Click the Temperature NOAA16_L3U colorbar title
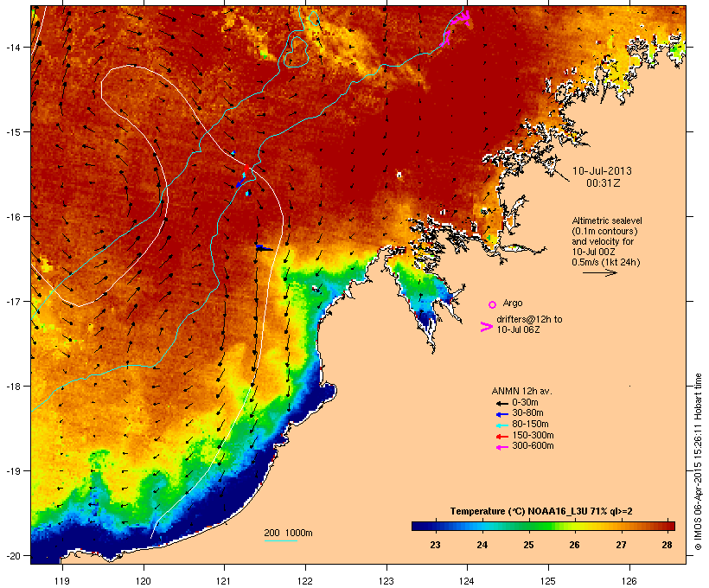Screen dimensions: 709x588 point(541,512)
